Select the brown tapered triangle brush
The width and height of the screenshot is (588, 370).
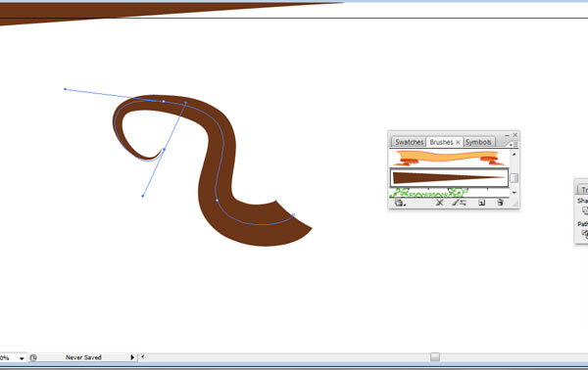coord(449,177)
